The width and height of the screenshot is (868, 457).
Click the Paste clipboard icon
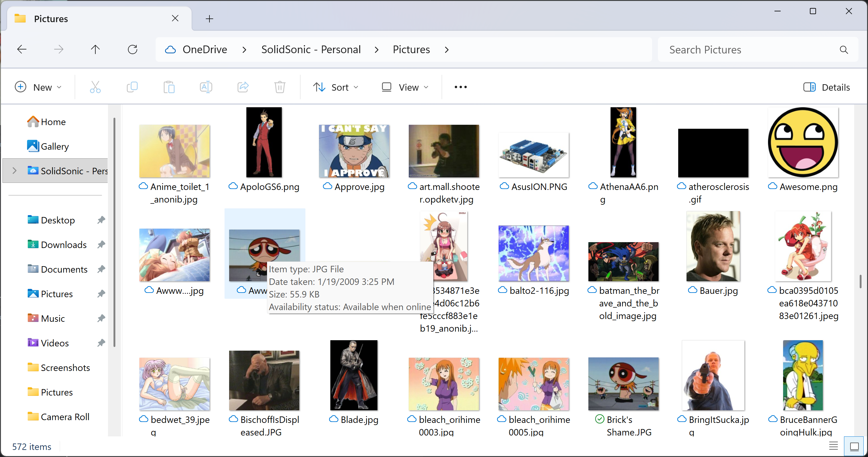tap(169, 87)
